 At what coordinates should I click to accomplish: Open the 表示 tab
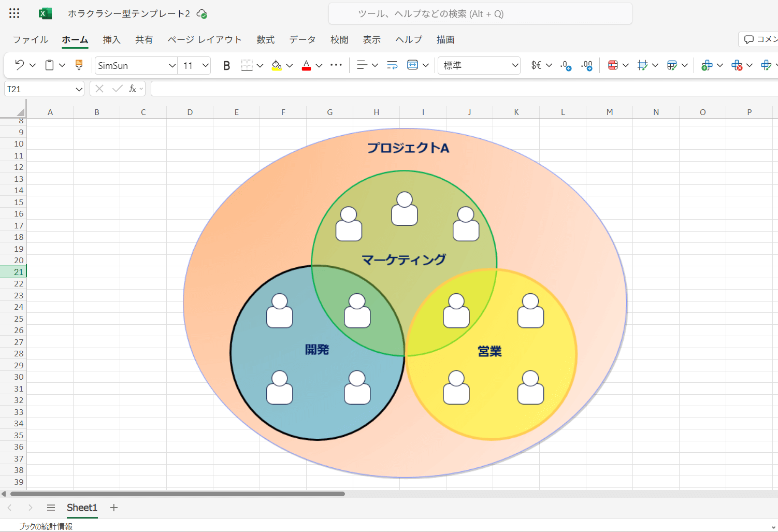pos(371,40)
